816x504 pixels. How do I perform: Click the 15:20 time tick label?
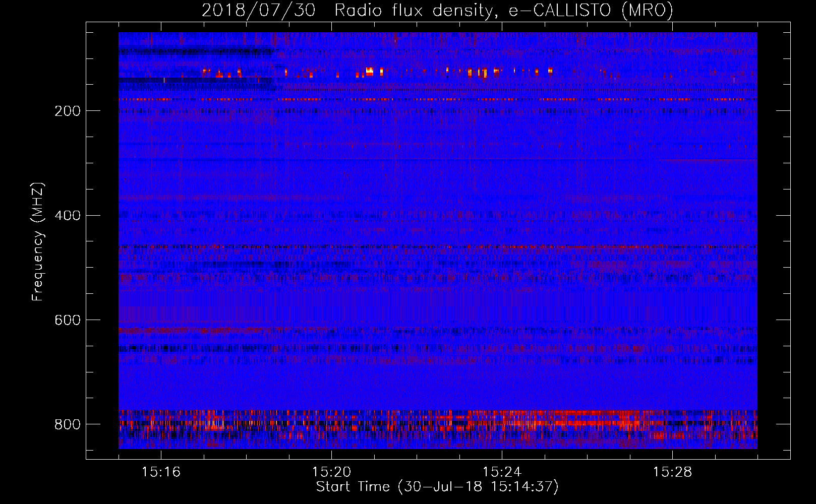coord(331,472)
